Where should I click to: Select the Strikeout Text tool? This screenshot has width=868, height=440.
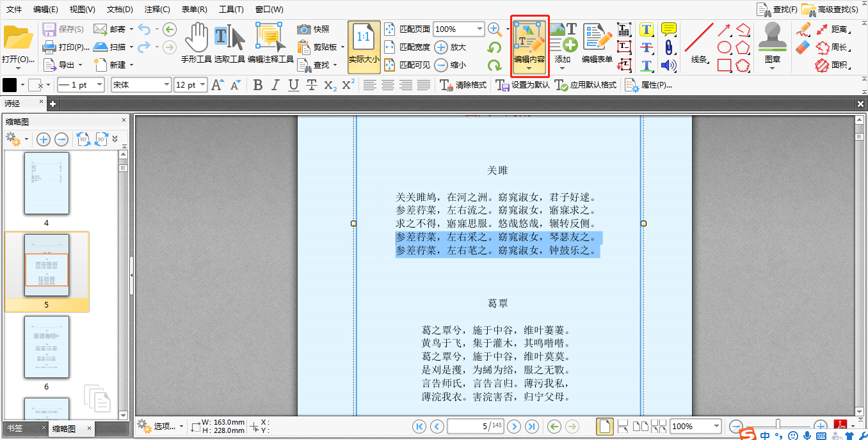click(647, 47)
